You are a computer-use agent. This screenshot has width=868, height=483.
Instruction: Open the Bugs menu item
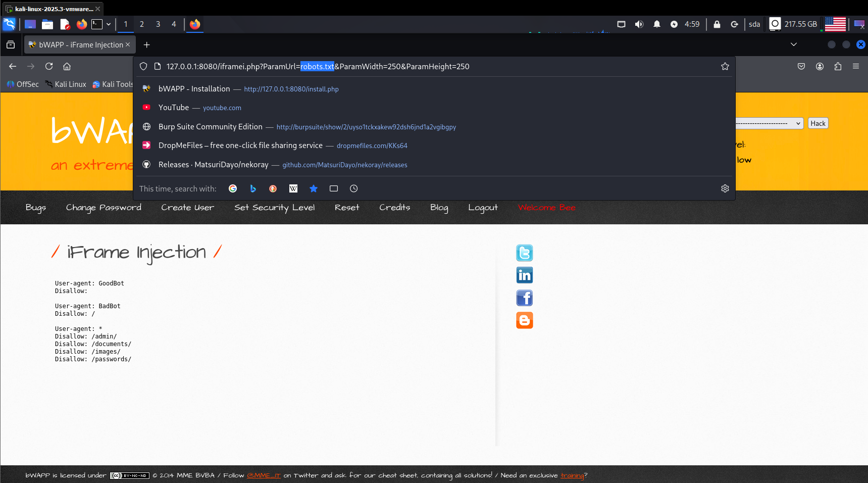[36, 208]
